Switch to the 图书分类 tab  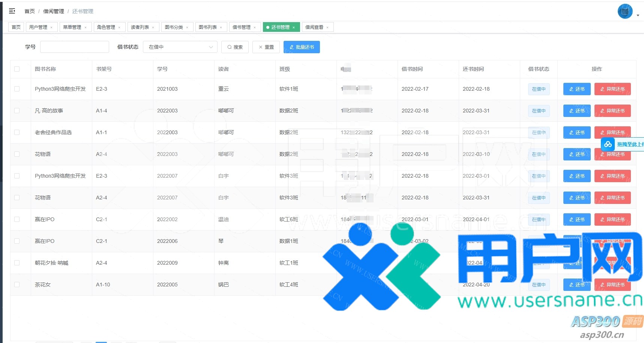pos(174,27)
